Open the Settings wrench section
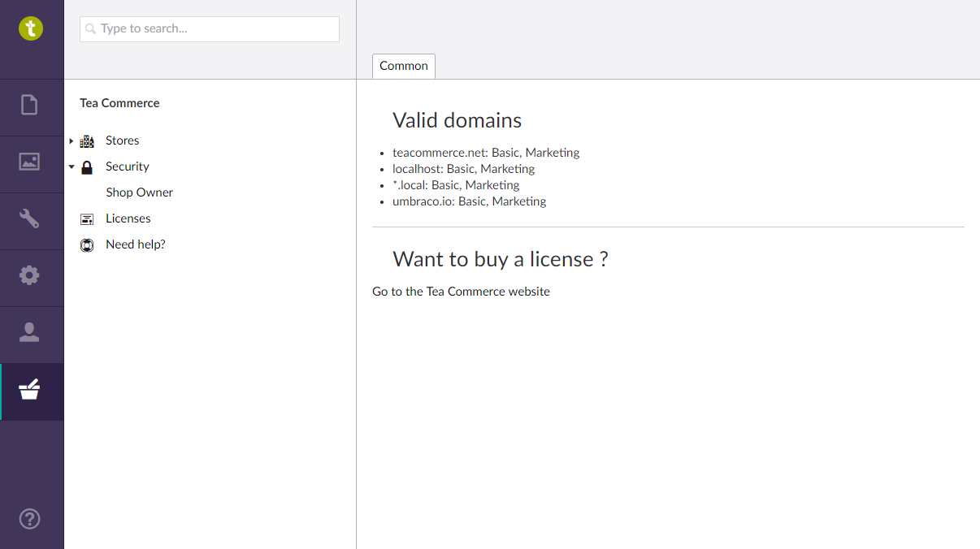980x549 pixels. pos(29,218)
